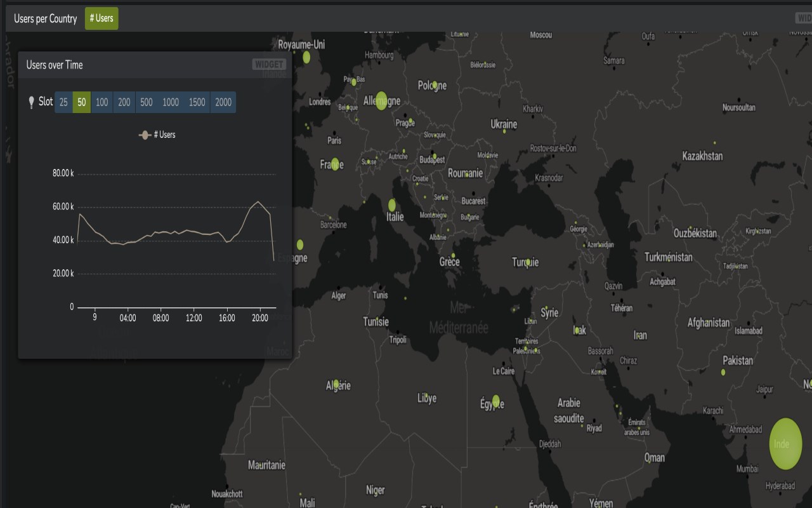Screen dimensions: 812x508
Task: Set slot to 500
Action: point(147,102)
